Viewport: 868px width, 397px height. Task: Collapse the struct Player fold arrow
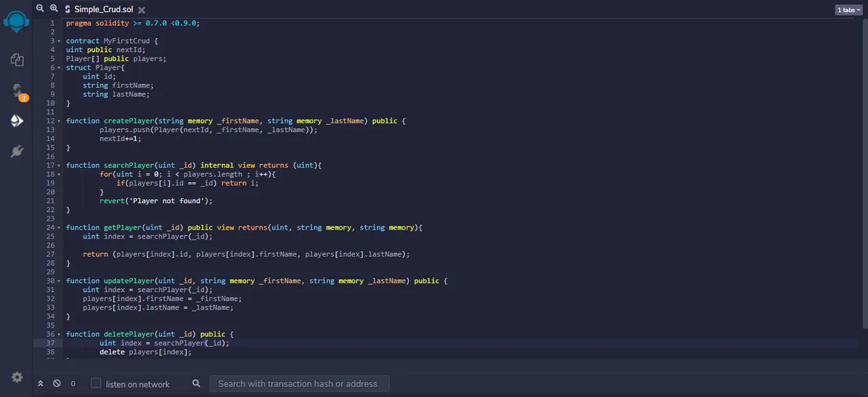60,68
